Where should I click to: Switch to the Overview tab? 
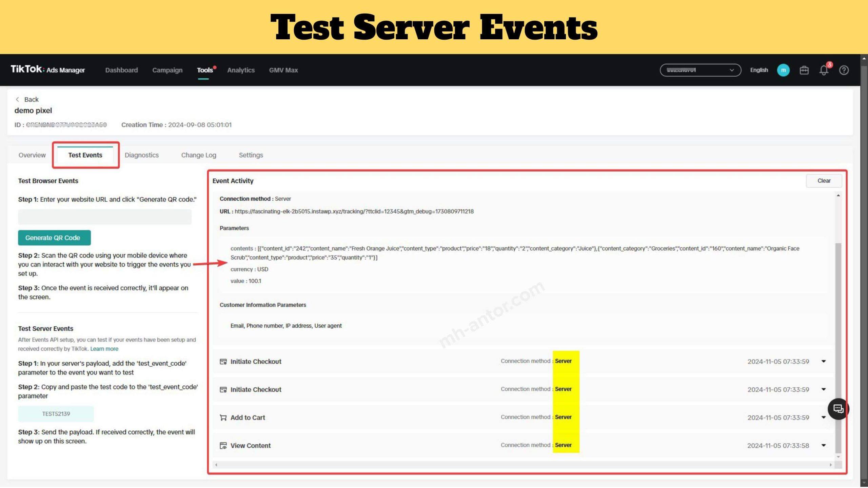point(32,155)
